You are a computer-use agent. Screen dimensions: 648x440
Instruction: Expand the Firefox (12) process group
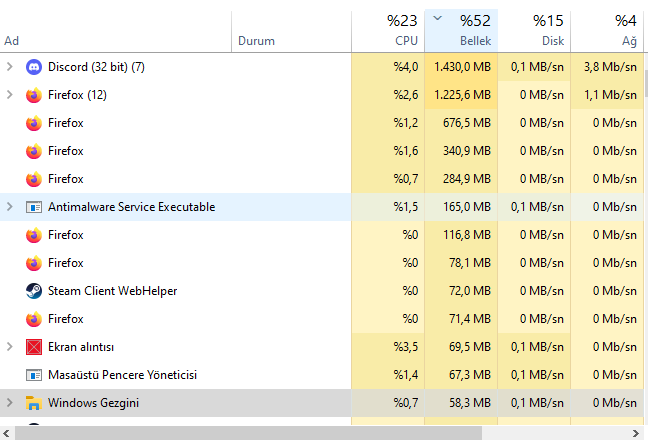click(x=10, y=95)
